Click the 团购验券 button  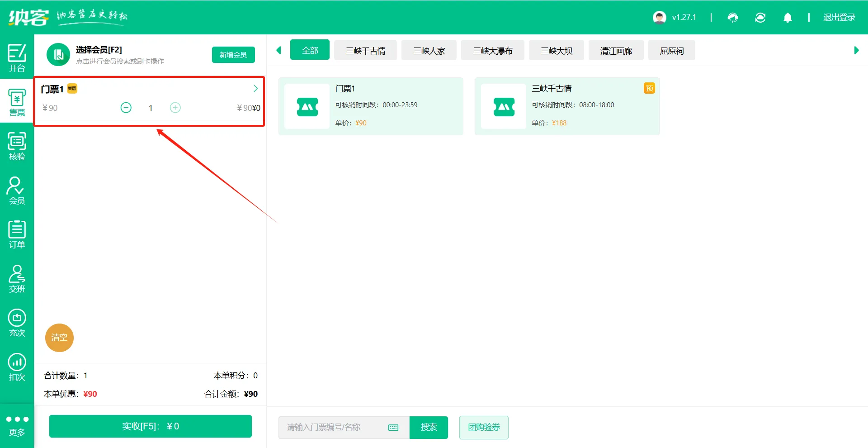pos(484,427)
